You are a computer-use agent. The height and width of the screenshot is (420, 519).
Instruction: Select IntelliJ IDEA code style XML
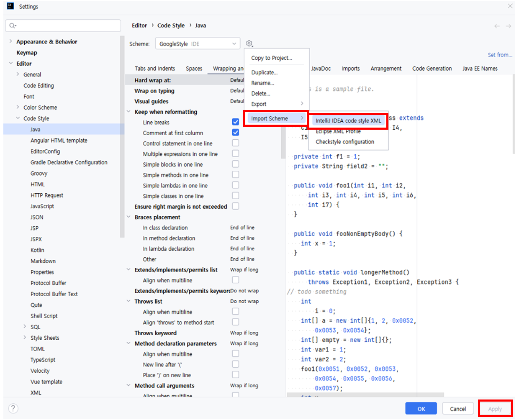coord(348,120)
